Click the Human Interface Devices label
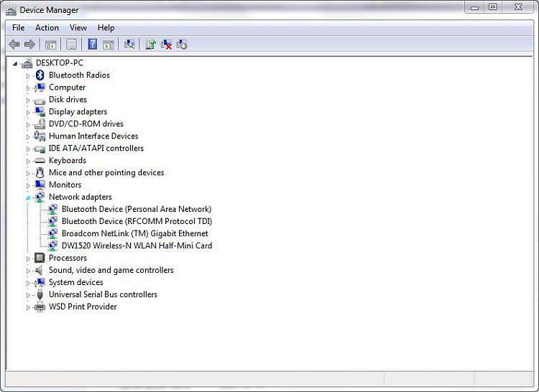Viewport: 539px width, 392px height. click(x=93, y=136)
